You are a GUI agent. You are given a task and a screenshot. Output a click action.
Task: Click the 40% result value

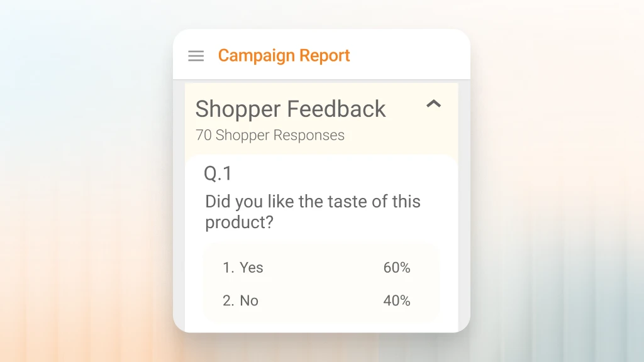pyautogui.click(x=396, y=300)
